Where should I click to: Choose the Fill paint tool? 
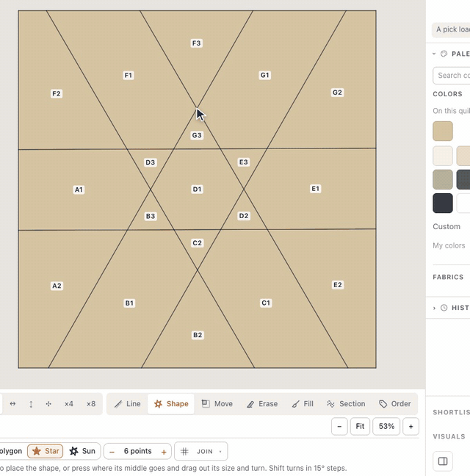coord(303,404)
